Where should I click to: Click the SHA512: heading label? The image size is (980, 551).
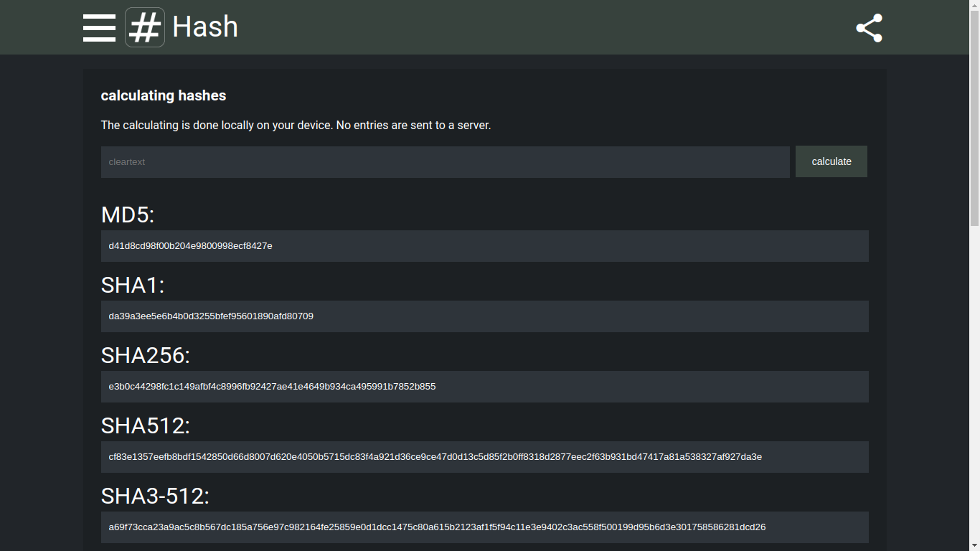click(x=146, y=425)
